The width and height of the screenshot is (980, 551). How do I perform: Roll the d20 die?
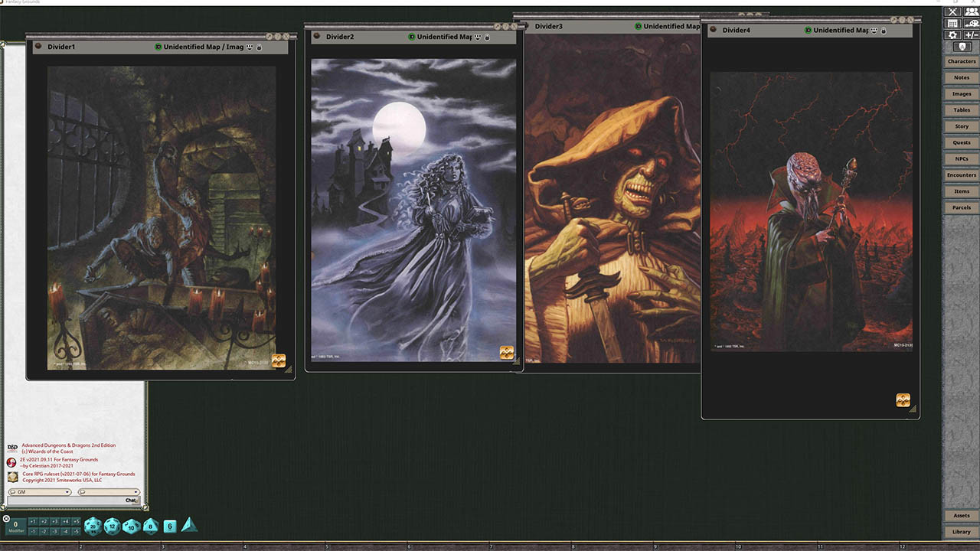tap(93, 526)
